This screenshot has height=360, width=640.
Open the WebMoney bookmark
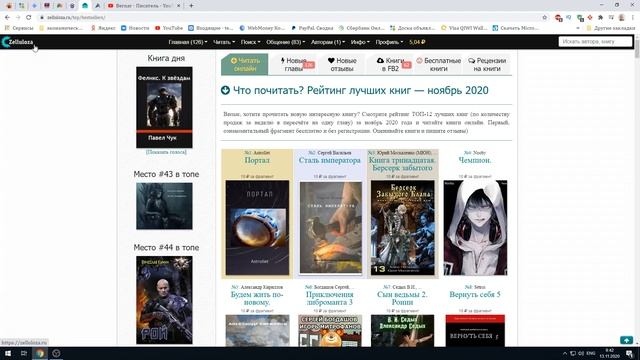[262, 28]
